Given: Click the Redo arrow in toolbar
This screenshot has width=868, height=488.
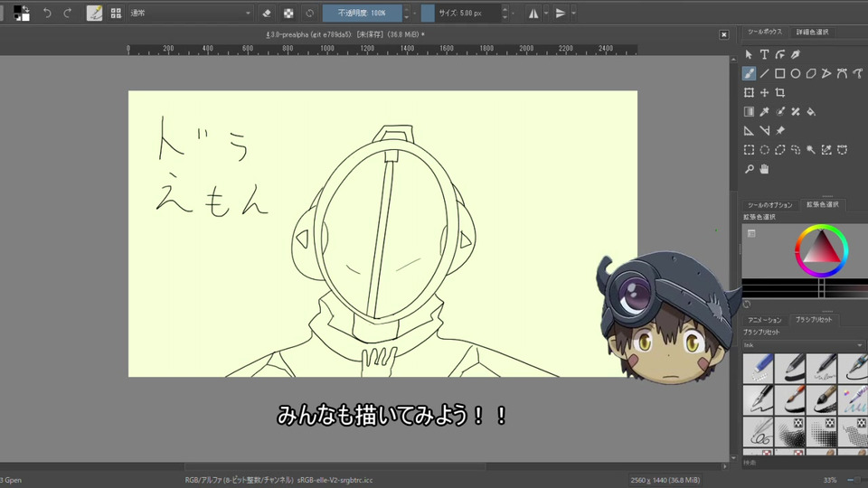Looking at the screenshot, I should 68,13.
